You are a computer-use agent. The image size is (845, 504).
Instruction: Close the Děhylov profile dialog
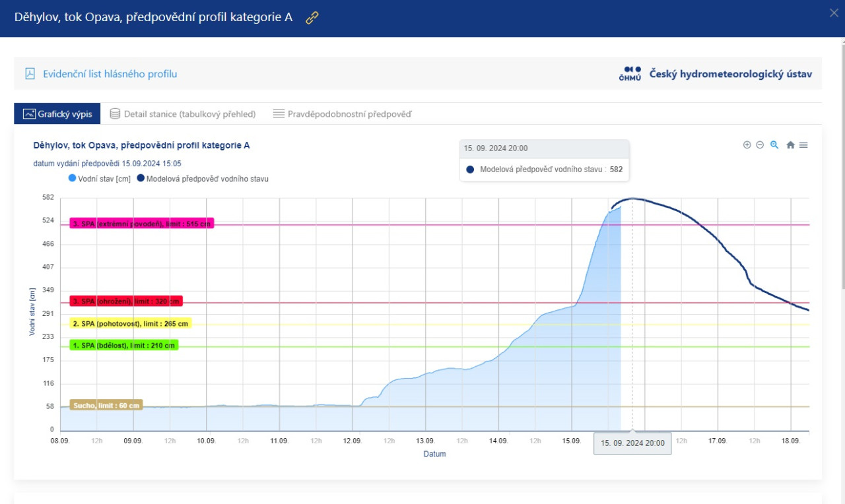833,12
